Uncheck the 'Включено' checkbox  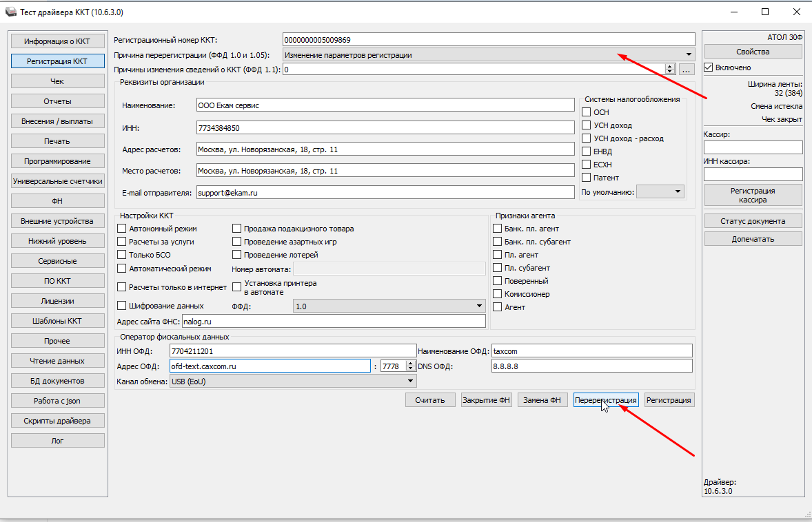[709, 67]
